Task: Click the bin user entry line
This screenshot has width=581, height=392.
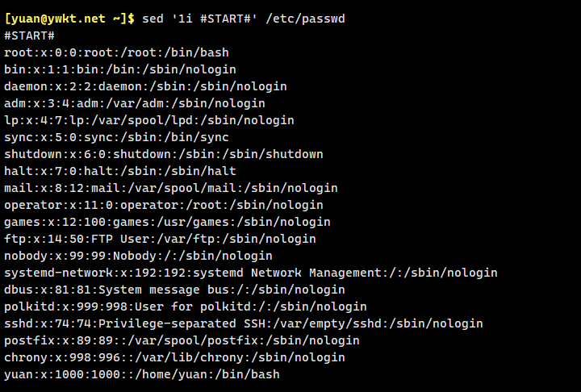Action: 120,69
